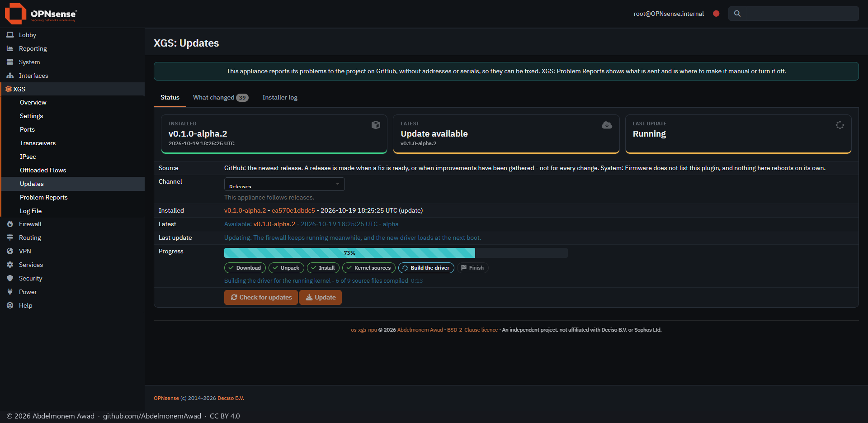Open the os-xgs-npu footer link

coord(364,330)
